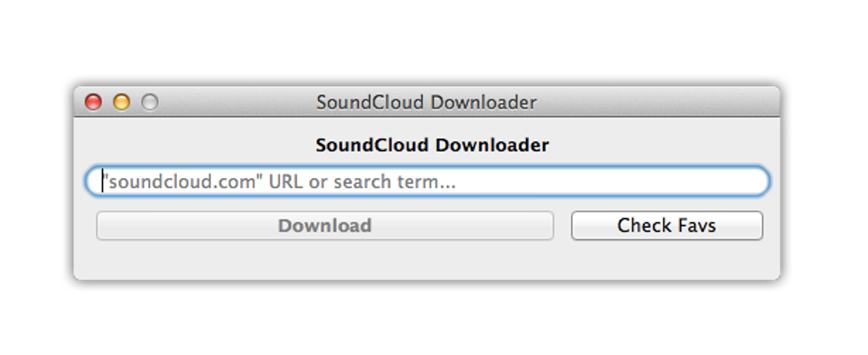Viewport: 868px width, 355px height.
Task: Click the Download button
Action: pyautogui.click(x=324, y=226)
